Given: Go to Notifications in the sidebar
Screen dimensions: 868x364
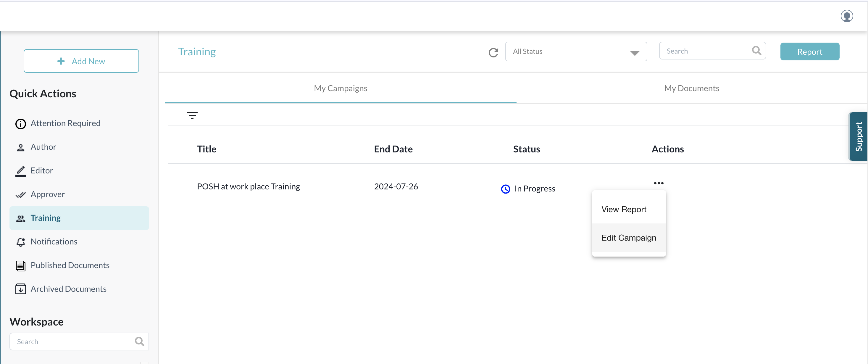Looking at the screenshot, I should click(x=54, y=242).
